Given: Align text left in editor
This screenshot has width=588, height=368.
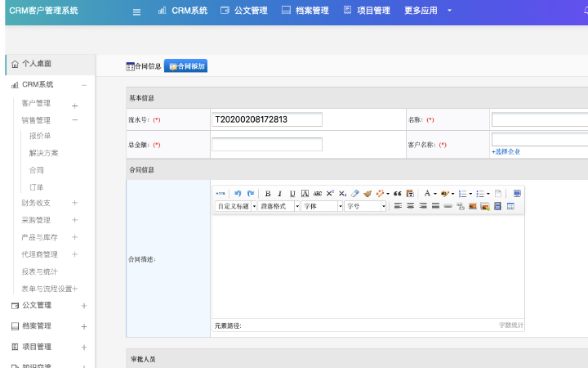Looking at the screenshot, I should (x=398, y=206).
